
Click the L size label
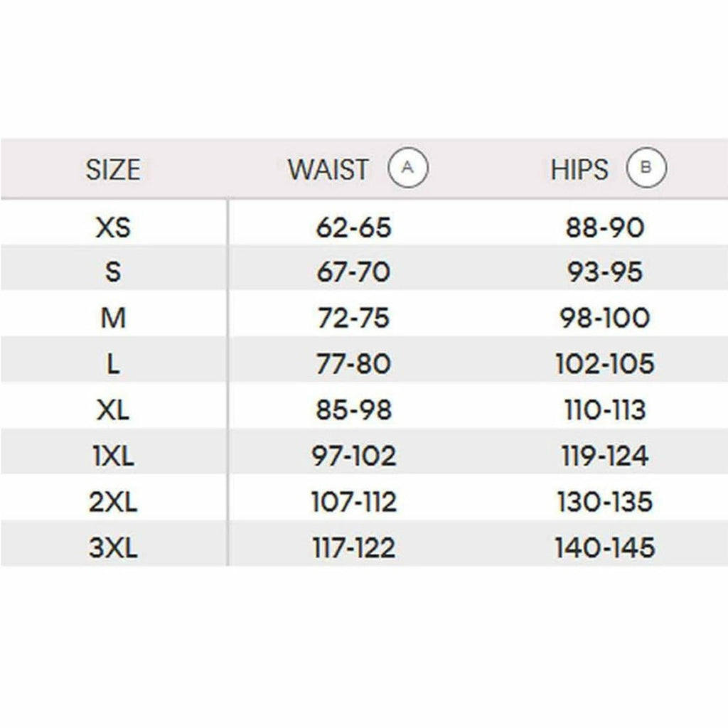113,365
